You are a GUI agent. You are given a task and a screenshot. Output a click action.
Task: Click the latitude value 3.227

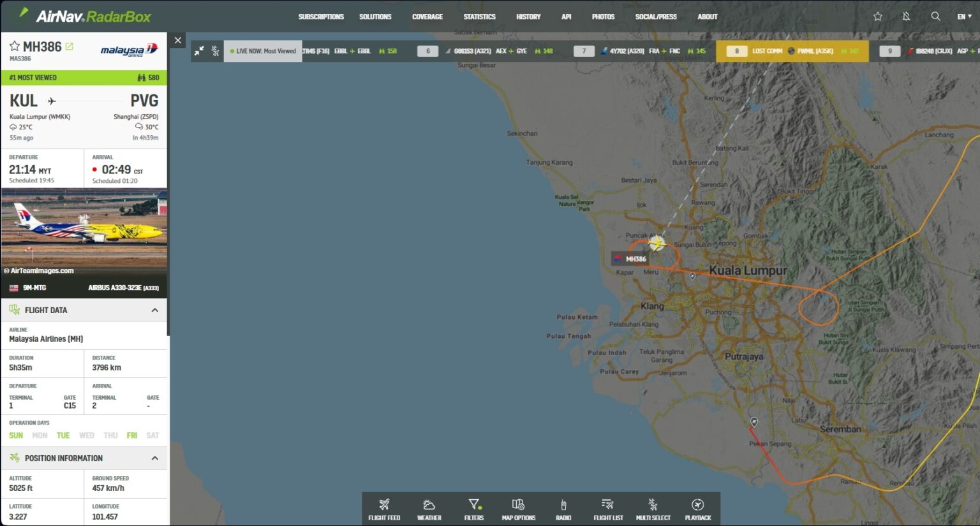pyautogui.click(x=18, y=516)
